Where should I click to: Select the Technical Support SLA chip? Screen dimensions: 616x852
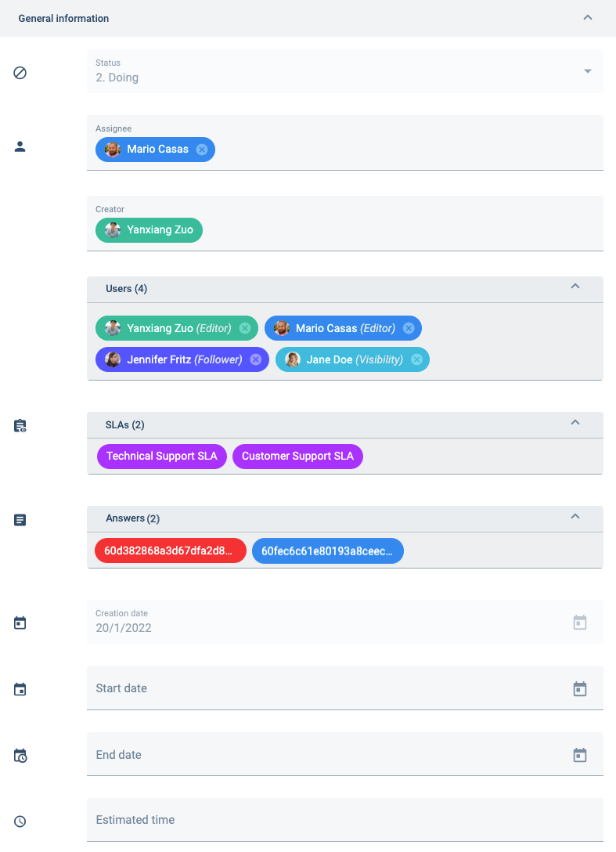(x=162, y=456)
